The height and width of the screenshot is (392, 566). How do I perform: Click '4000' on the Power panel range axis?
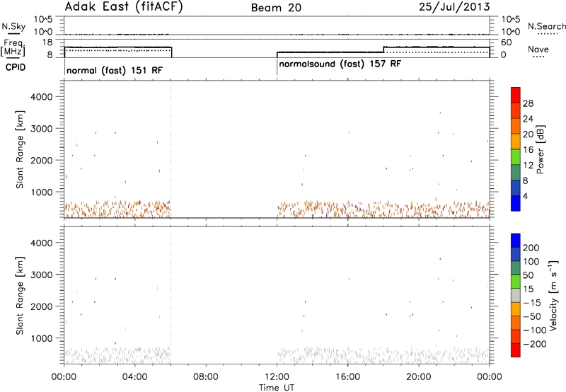click(42, 97)
